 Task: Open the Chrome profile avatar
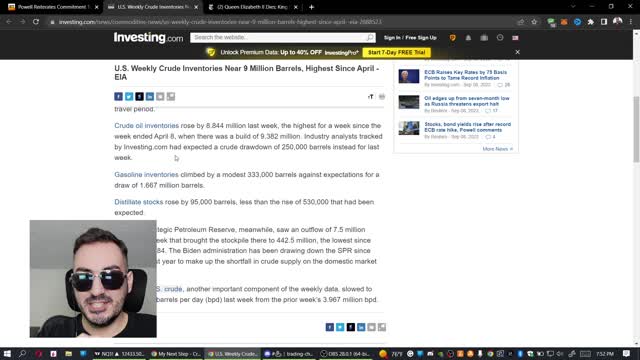coord(618,21)
